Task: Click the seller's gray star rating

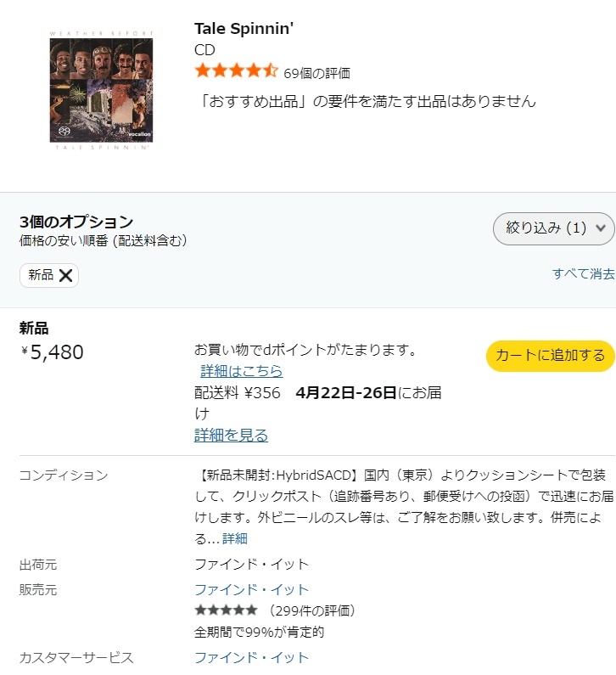Action: click(226, 610)
